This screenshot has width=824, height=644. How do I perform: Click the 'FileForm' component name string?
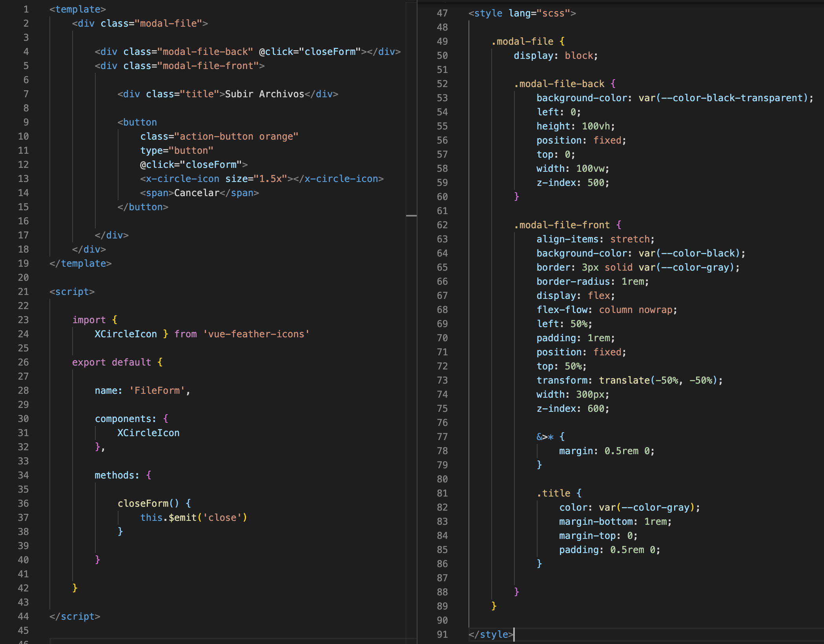click(x=157, y=391)
